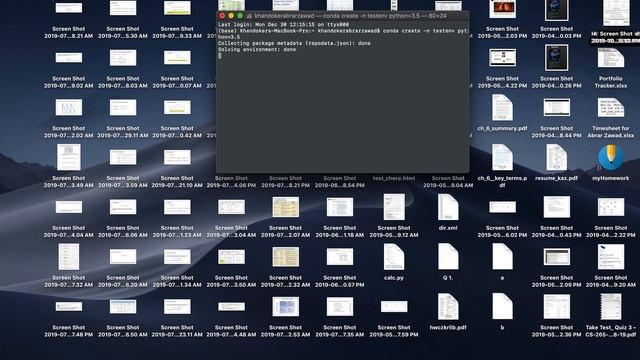The height and width of the screenshot is (360, 640).
Task: Select the calc.py file icon
Action: click(x=394, y=257)
